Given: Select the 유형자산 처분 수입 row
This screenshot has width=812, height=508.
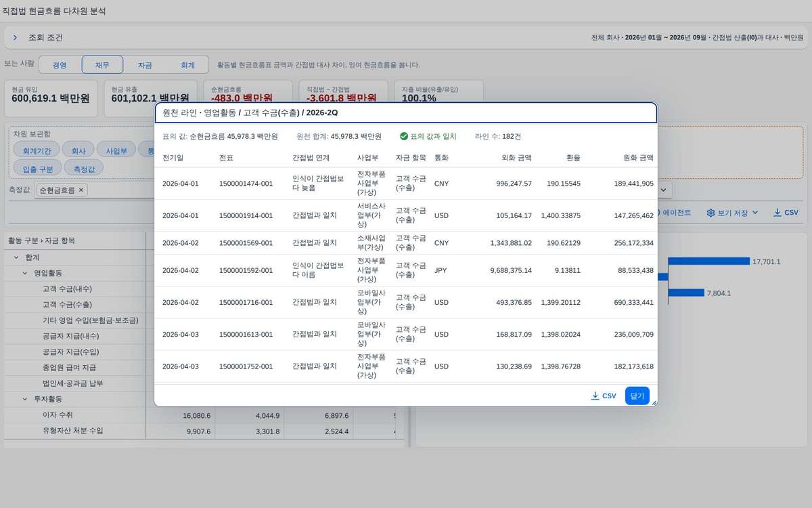Looking at the screenshot, I should point(74,431).
